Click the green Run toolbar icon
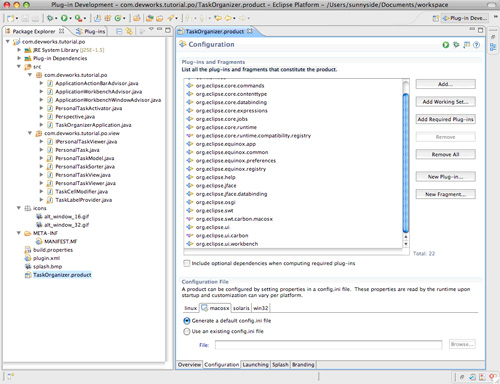The height and width of the screenshot is (384, 500). click(64, 18)
